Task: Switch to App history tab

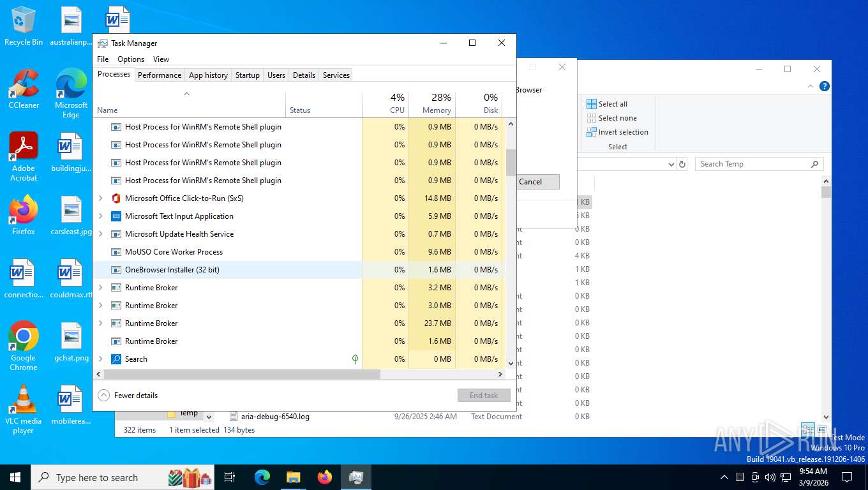Action: [x=208, y=75]
